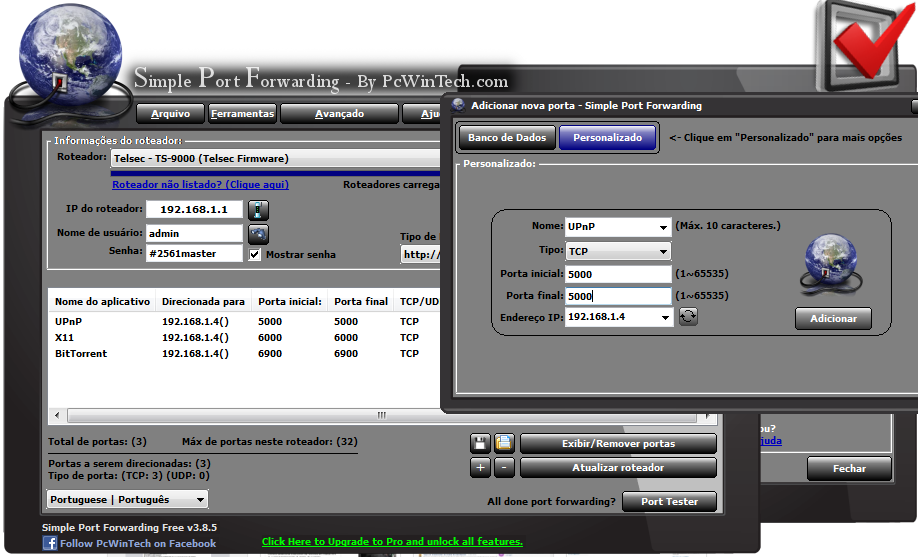Click the Direcionada para column header
The width and height of the screenshot is (920, 557).
203,302
